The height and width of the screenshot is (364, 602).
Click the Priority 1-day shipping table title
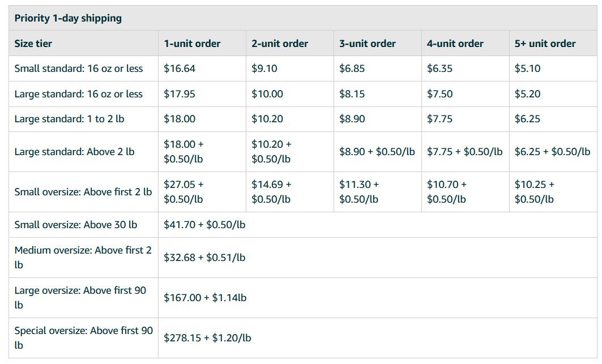pyautogui.click(x=68, y=19)
